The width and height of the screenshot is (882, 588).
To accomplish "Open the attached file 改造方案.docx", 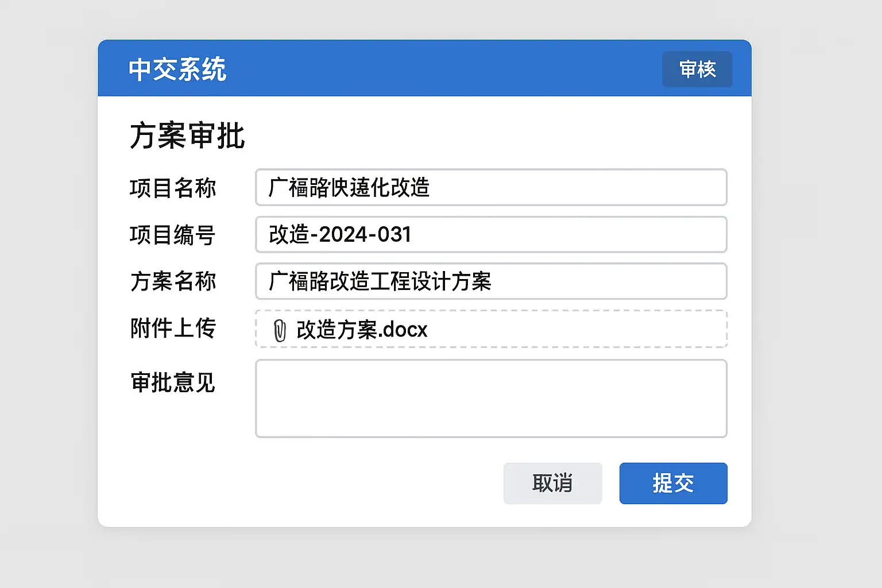I will [x=362, y=330].
